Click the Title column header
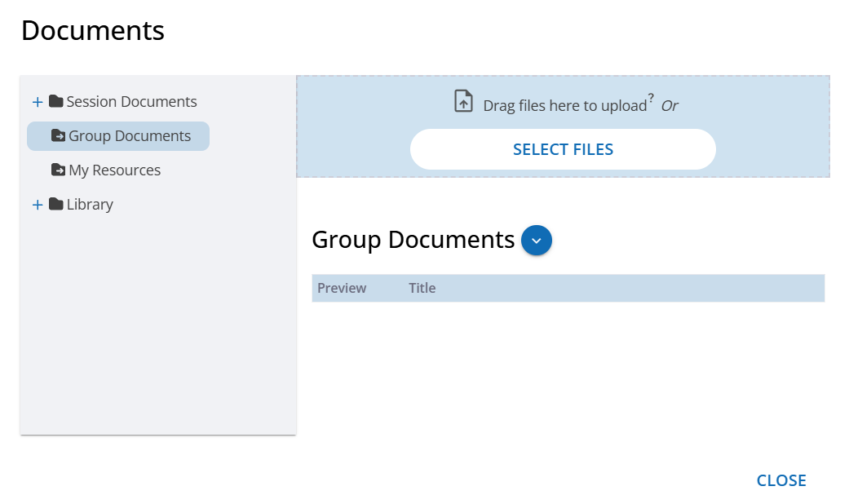849x504 pixels. 422,288
